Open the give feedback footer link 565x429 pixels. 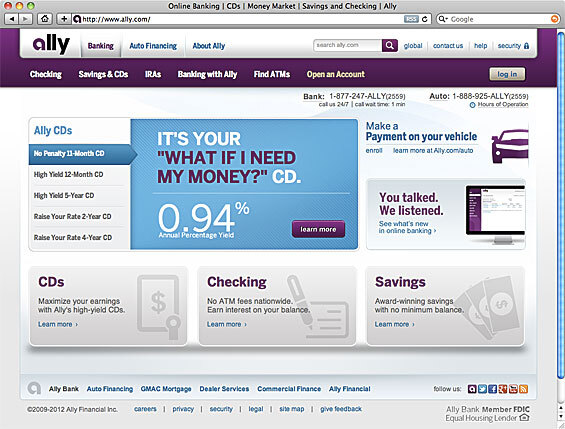pos(341,409)
